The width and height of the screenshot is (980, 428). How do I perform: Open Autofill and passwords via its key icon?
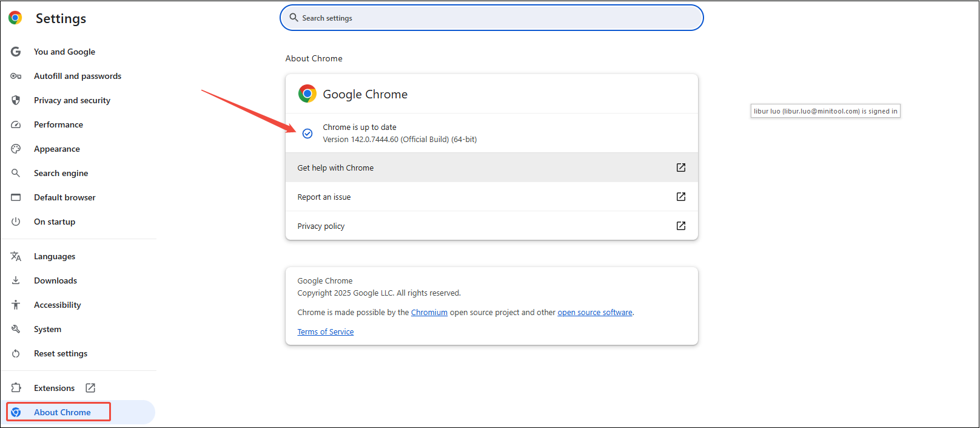[x=16, y=76]
